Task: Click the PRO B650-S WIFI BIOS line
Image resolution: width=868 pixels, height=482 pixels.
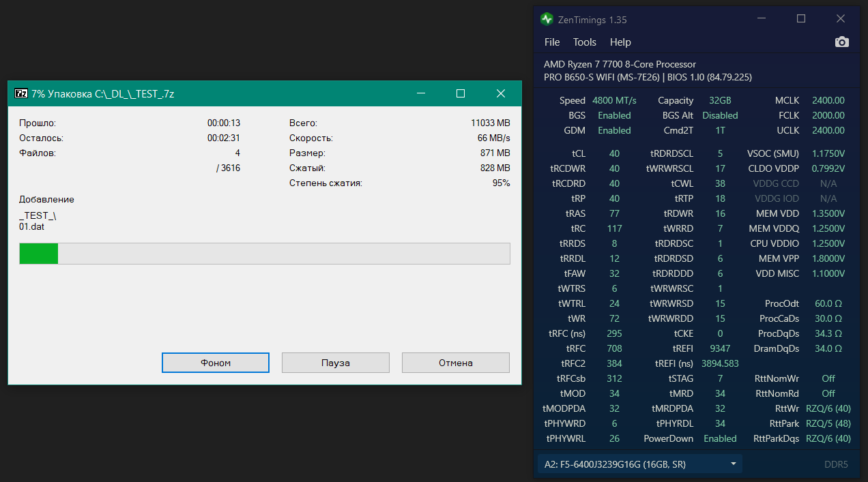Action: click(648, 77)
